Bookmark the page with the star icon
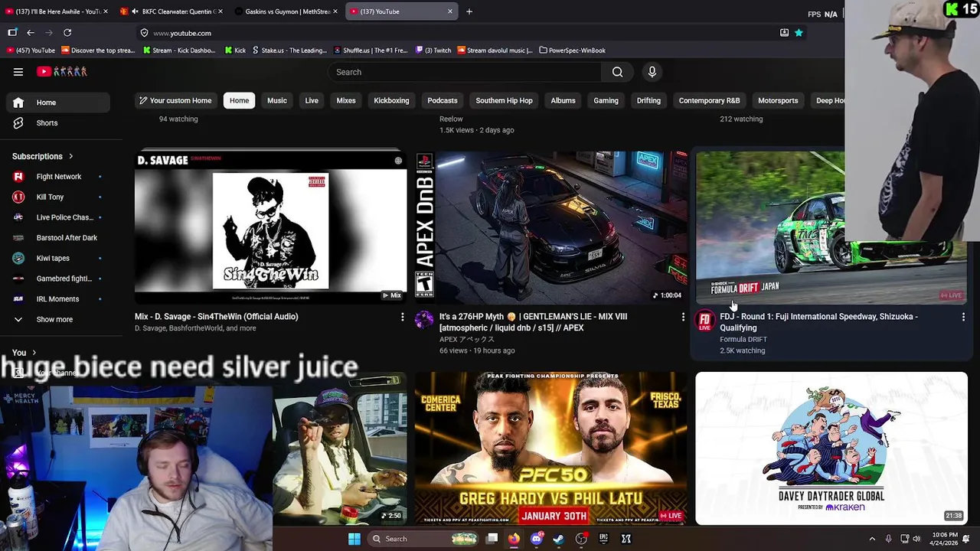 (x=799, y=33)
